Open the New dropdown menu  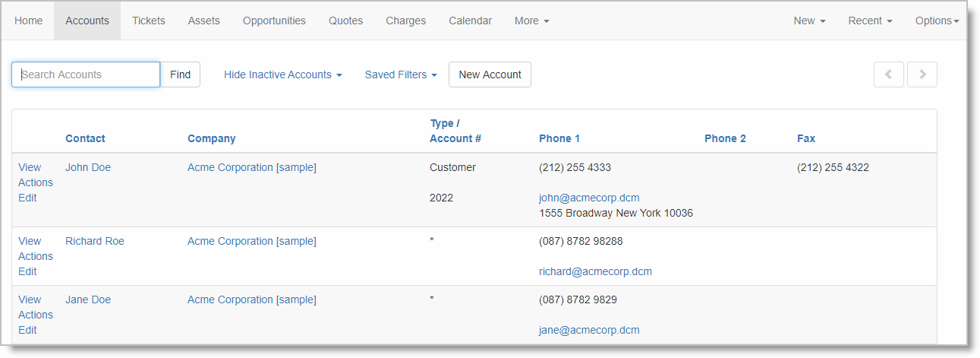[x=809, y=21]
